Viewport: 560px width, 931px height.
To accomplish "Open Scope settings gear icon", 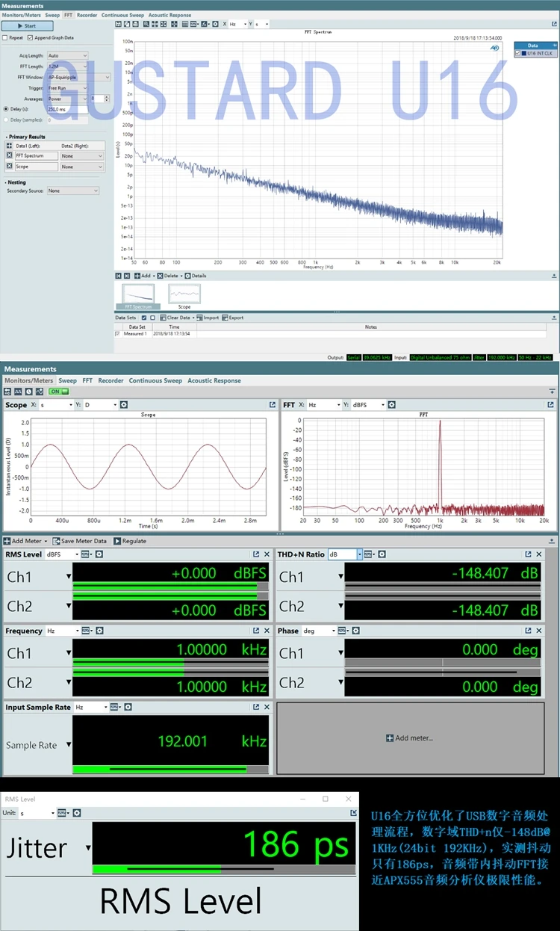I will [x=125, y=405].
